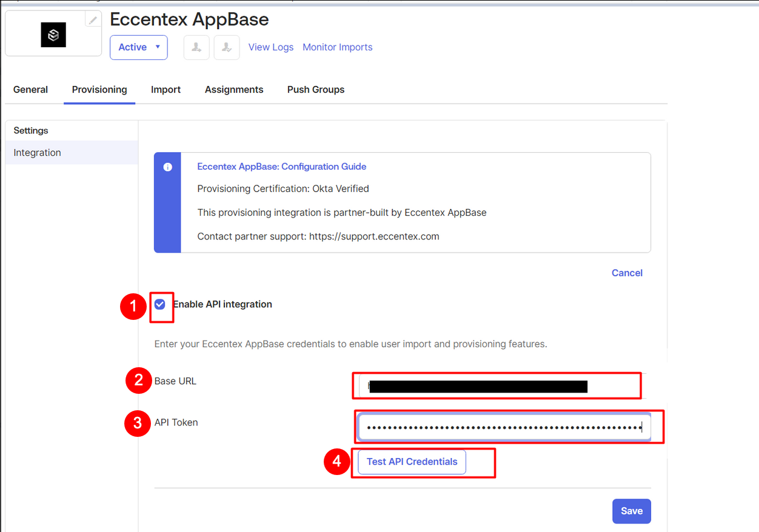Click the Base URL label
The width and height of the screenshot is (759, 532).
coord(175,381)
